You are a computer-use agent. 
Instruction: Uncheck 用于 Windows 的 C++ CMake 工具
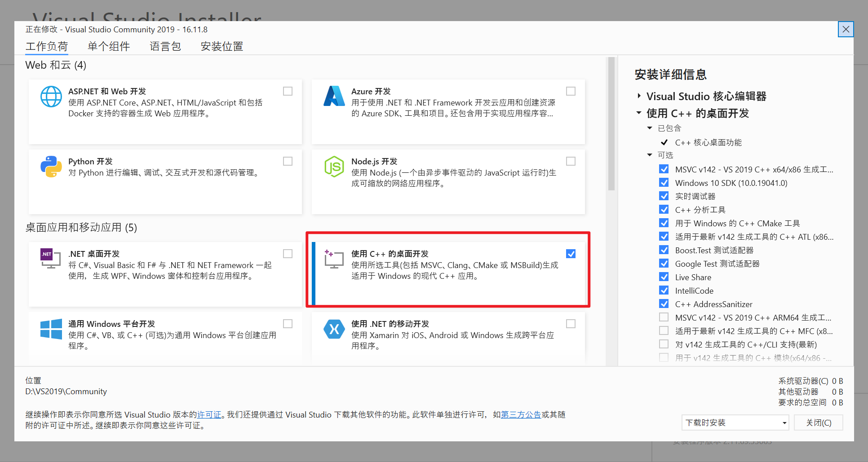[664, 223]
